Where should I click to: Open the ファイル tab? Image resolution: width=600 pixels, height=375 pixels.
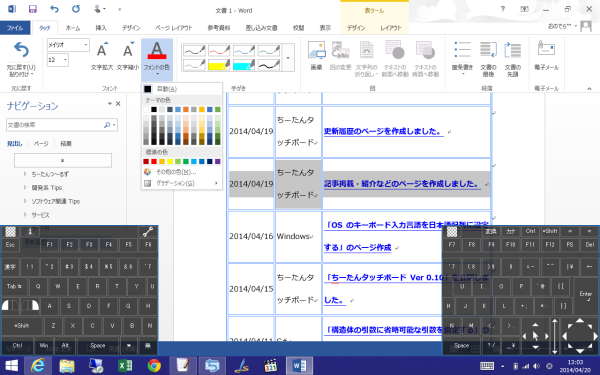click(15, 28)
